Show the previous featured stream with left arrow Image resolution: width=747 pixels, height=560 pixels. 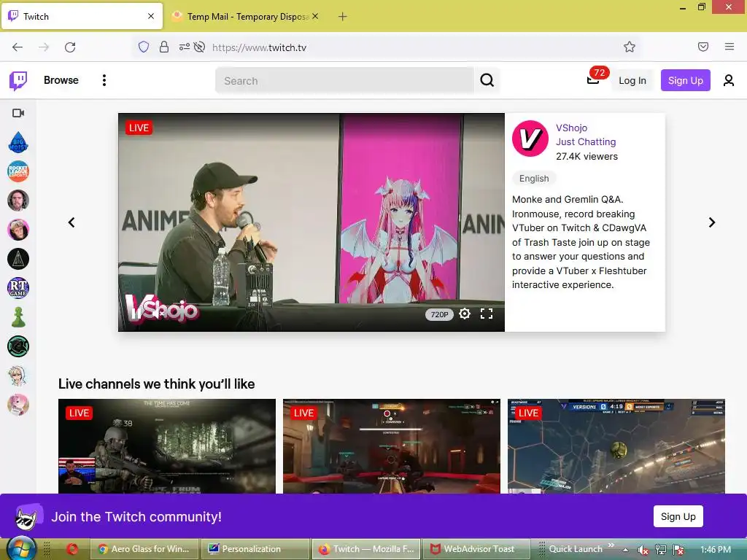pyautogui.click(x=71, y=222)
